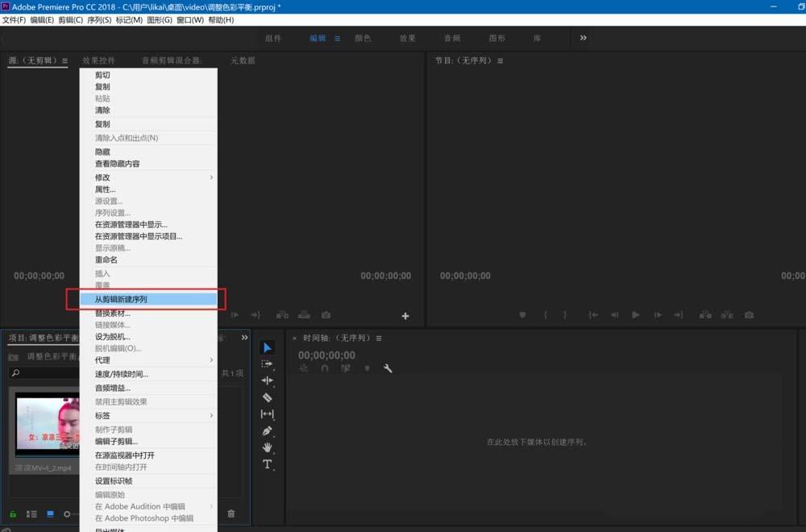Open the timeline wrench settings icon
The width and height of the screenshot is (806, 532).
(388, 368)
